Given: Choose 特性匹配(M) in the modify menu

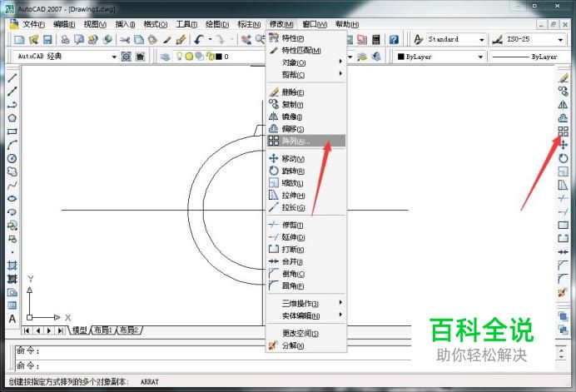Looking at the screenshot, I should point(306,50).
